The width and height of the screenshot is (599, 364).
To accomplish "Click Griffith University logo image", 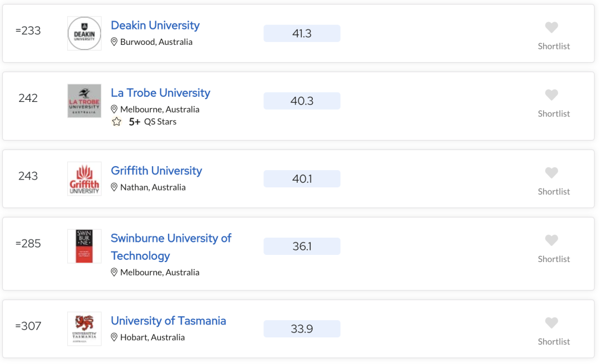I will (x=84, y=178).
